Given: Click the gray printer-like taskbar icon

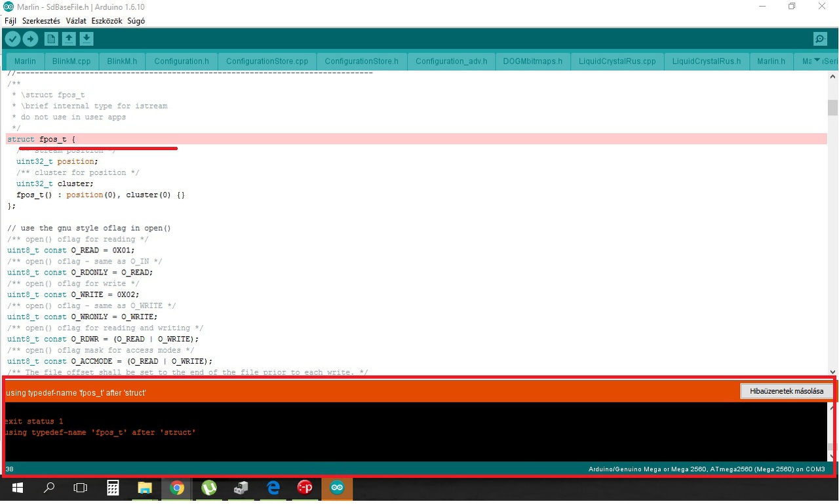Looking at the screenshot, I should click(241, 488).
